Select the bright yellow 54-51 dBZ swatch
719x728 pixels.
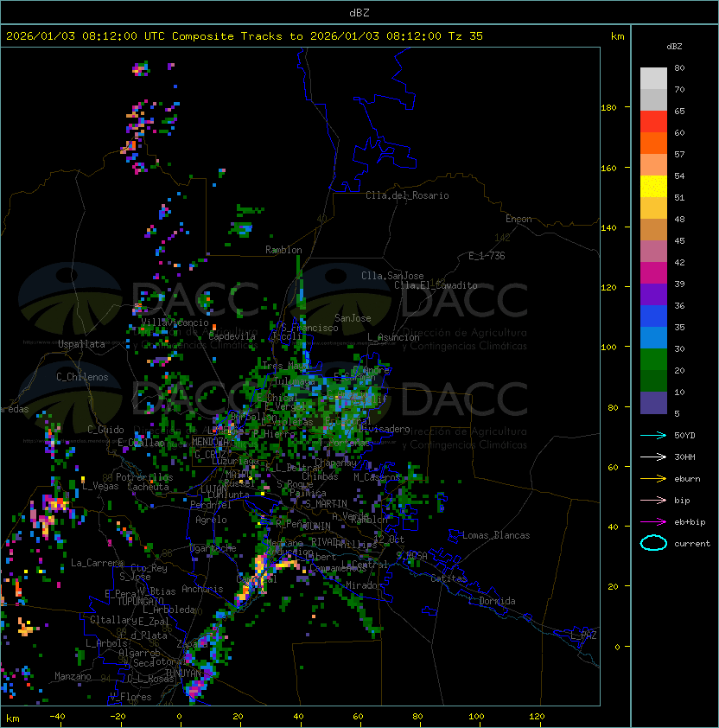click(653, 187)
